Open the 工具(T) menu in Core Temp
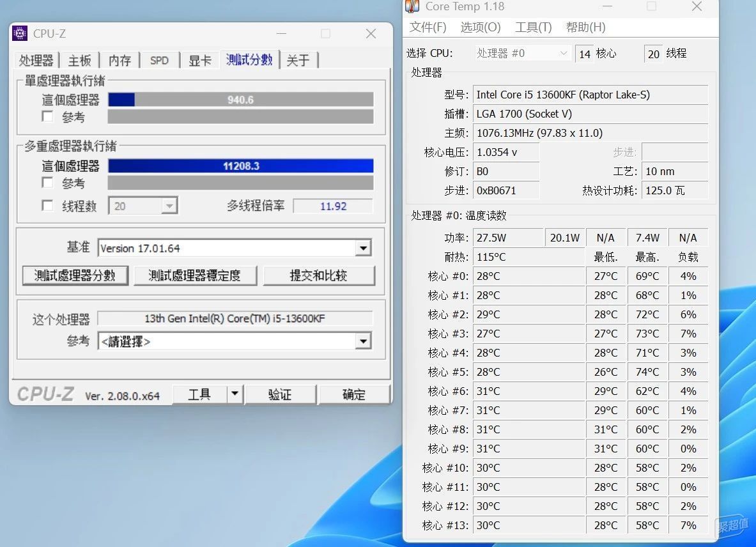 click(x=533, y=27)
